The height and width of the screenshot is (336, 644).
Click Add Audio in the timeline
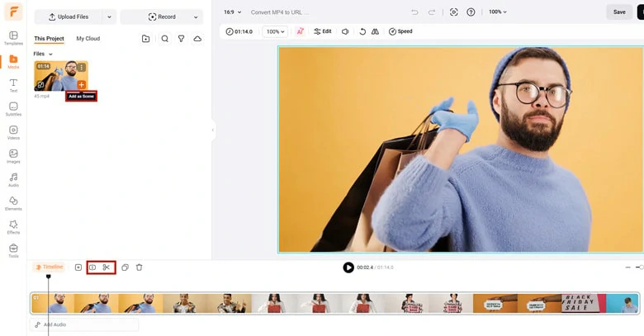click(84, 324)
